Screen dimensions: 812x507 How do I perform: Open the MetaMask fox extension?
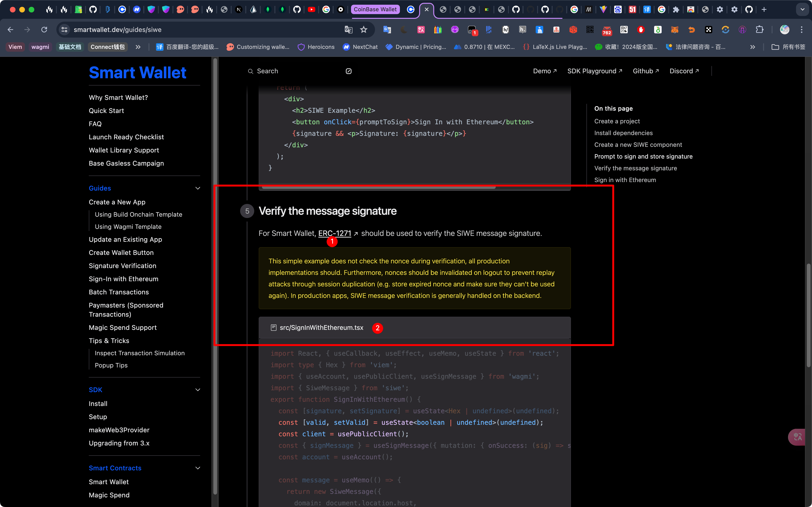675,30
